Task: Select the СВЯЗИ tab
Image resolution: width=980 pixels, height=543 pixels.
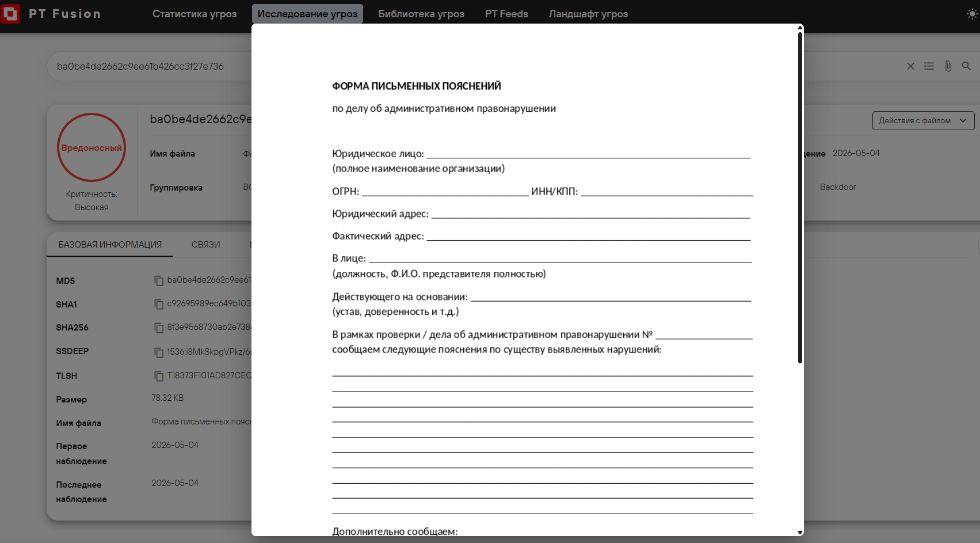Action: click(x=205, y=245)
